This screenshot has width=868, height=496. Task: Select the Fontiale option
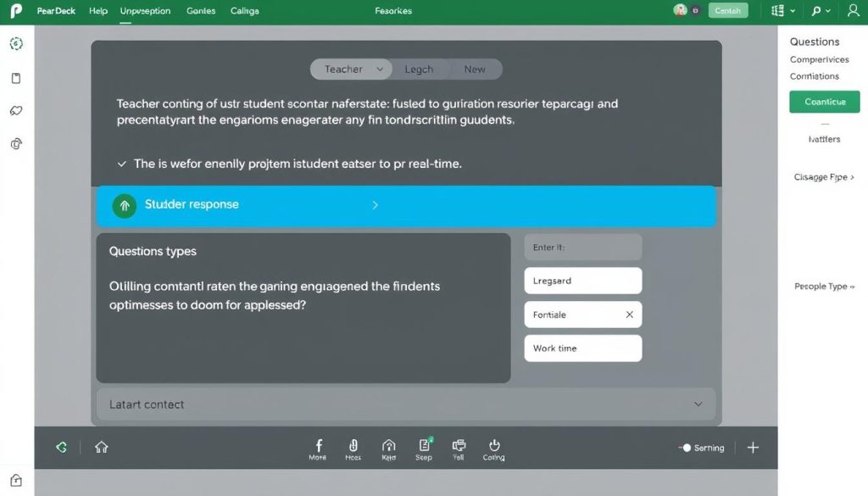pyautogui.click(x=583, y=315)
